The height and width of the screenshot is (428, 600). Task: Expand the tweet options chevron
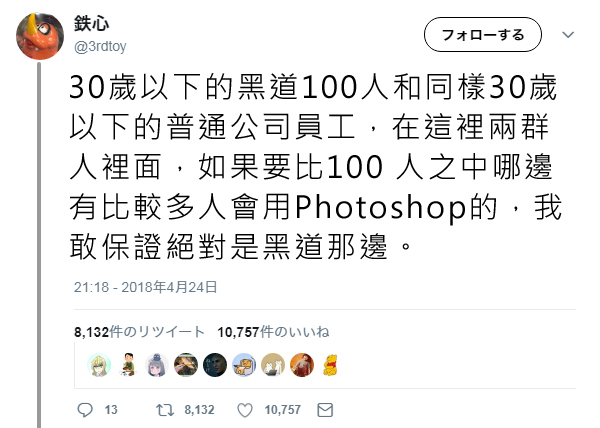568,35
